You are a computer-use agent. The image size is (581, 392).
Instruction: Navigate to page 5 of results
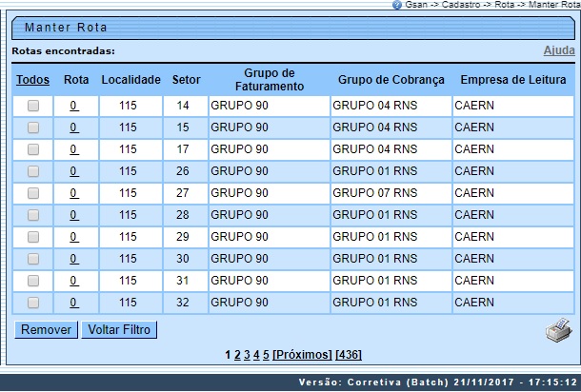(266, 355)
